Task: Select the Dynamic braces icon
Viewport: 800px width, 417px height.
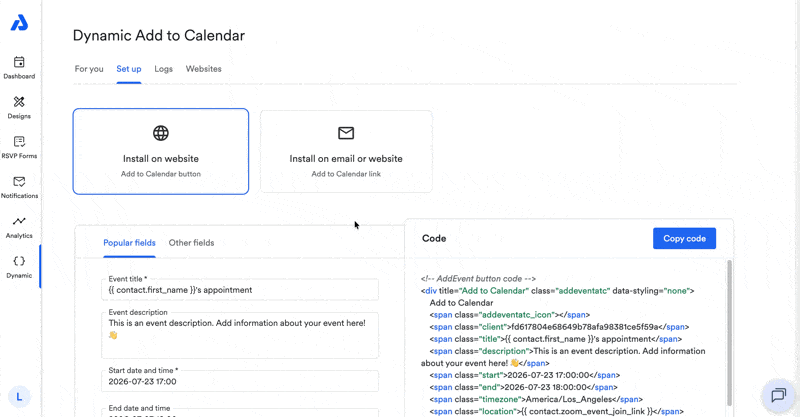Action: pos(19,261)
